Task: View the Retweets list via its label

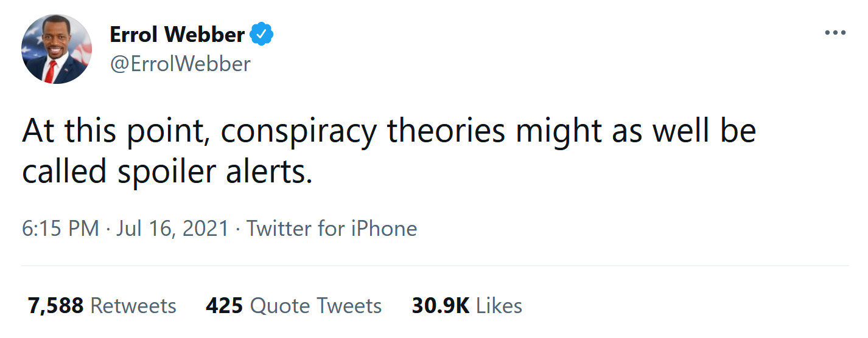Action: tap(133, 305)
